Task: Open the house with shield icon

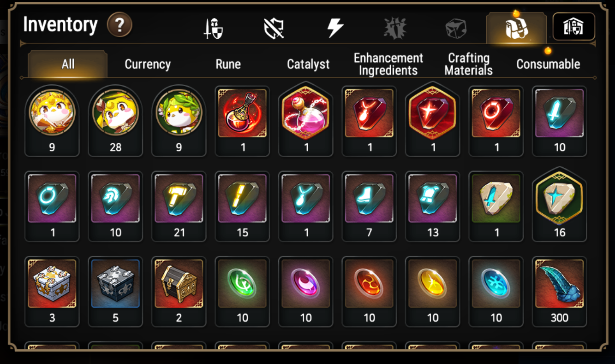Action: (x=573, y=27)
